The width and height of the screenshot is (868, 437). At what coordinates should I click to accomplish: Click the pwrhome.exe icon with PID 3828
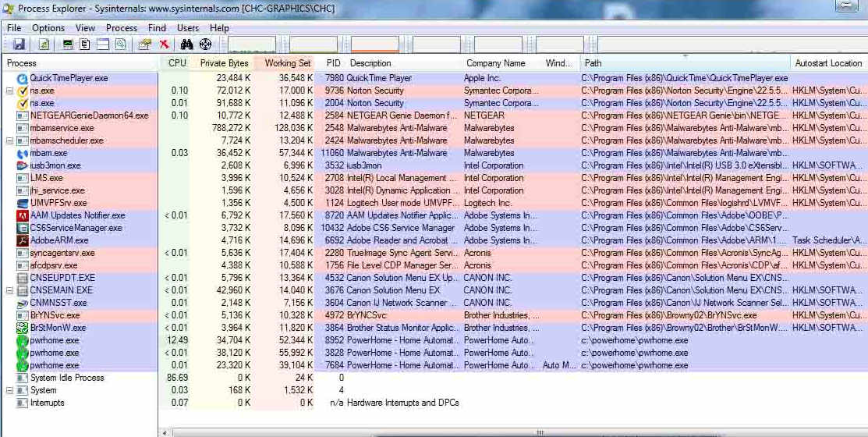(x=22, y=353)
